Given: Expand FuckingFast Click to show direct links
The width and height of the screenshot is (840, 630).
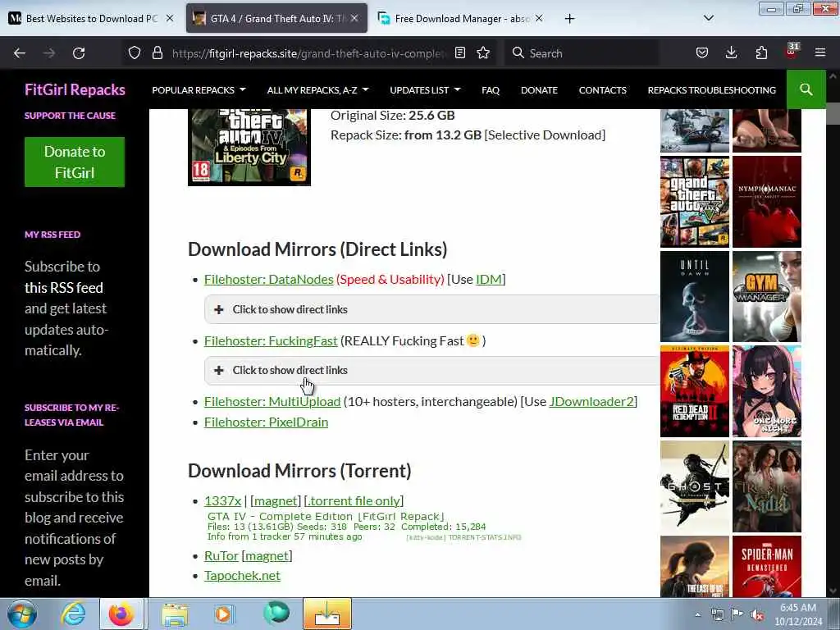Looking at the screenshot, I should (431, 370).
